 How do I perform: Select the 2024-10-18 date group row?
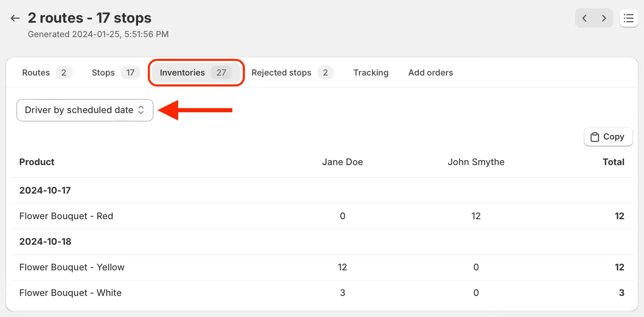tap(322, 242)
